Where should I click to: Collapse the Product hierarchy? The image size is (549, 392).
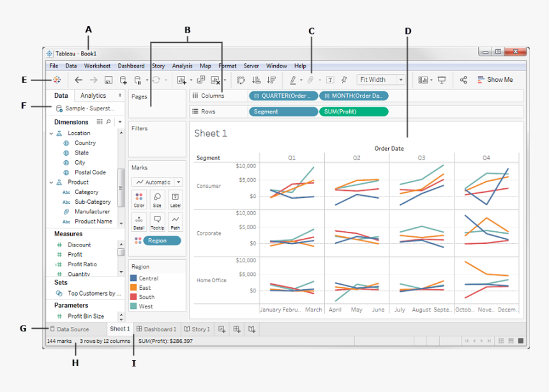click(x=52, y=183)
